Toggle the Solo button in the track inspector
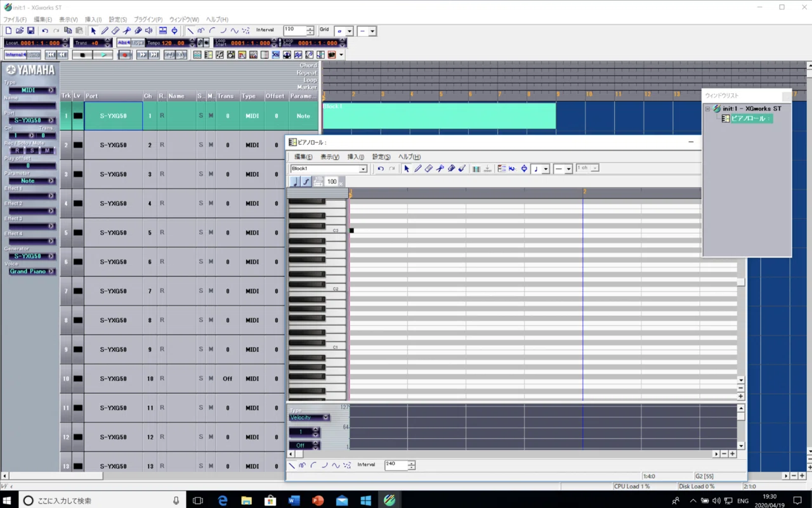This screenshot has width=812, height=508. [32, 151]
